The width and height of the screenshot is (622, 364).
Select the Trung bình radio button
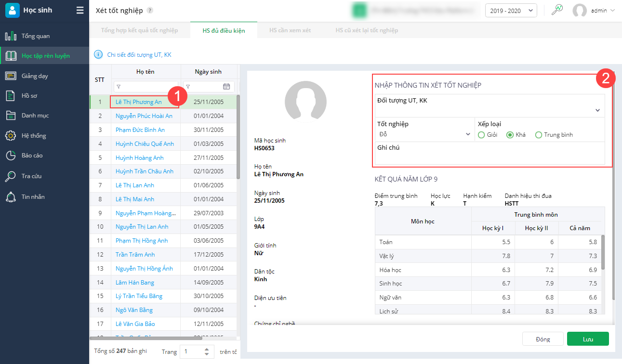[539, 135]
